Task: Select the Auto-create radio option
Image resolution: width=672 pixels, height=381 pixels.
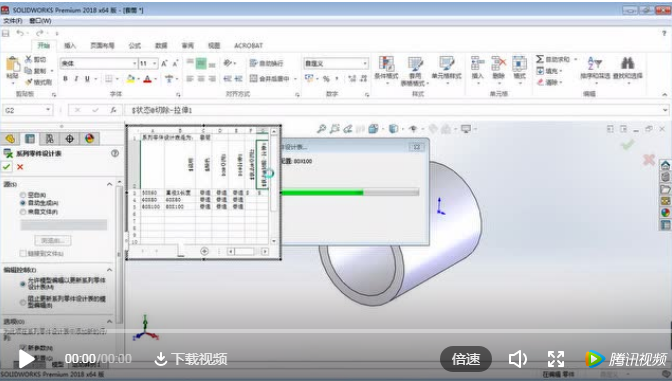Action: (23, 203)
